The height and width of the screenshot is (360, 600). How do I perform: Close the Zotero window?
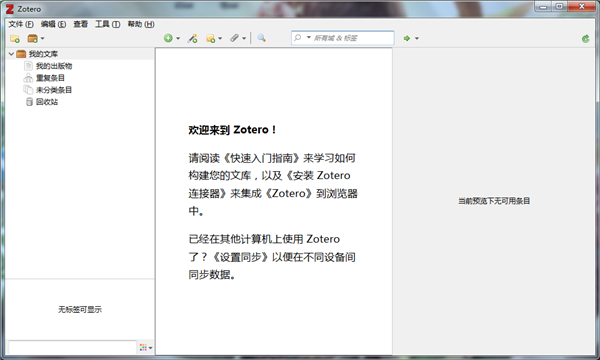coord(582,7)
